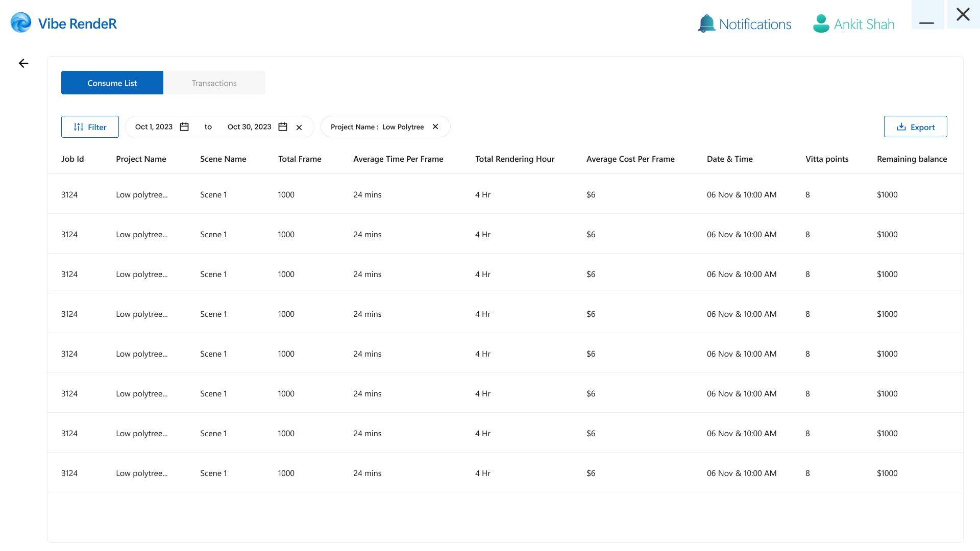980x551 pixels.
Task: Sort by Job Id column header
Action: pos(72,159)
